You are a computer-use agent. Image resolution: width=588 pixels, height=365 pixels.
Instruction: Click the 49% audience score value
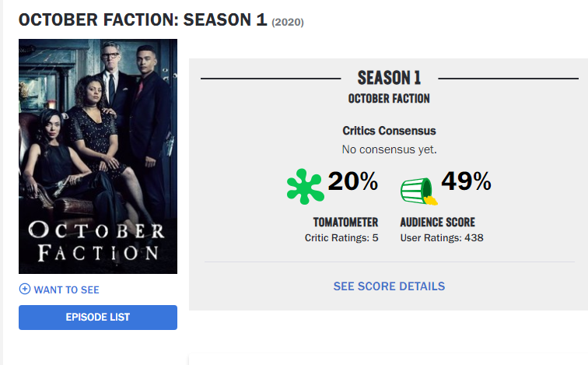[x=466, y=182]
